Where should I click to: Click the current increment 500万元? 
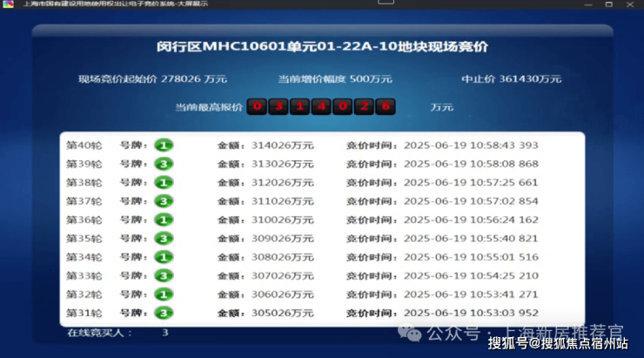tap(371, 79)
